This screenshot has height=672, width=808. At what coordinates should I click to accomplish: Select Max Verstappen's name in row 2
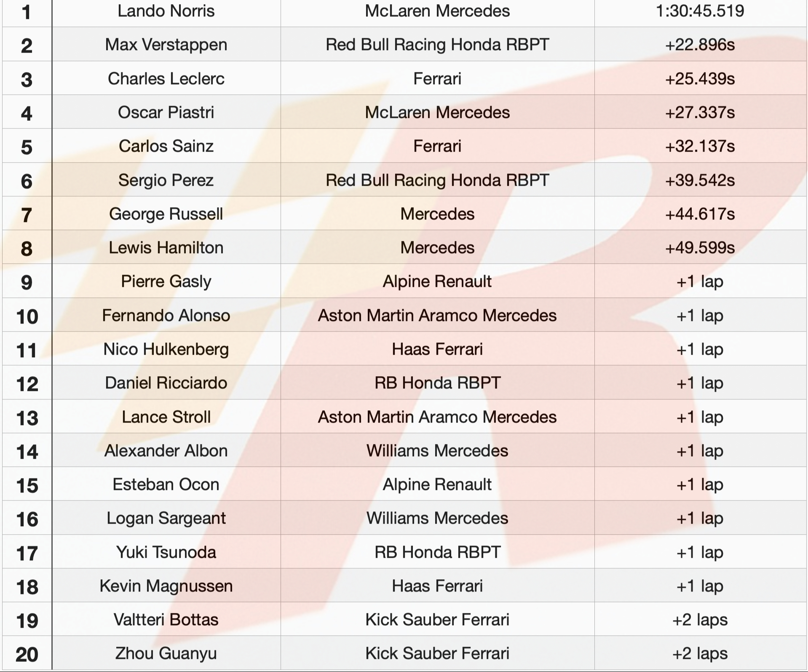tap(166, 45)
